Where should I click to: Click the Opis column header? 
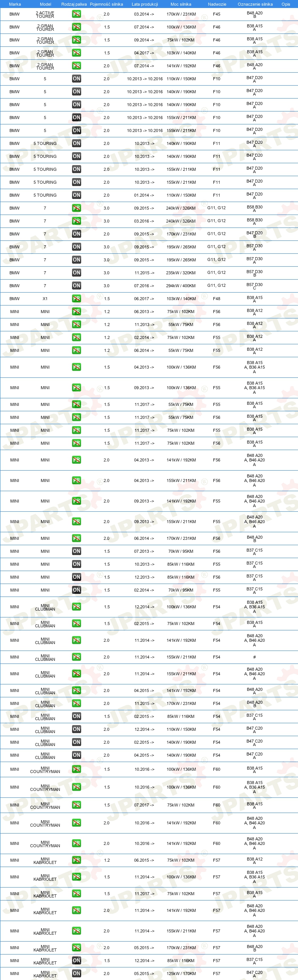[x=286, y=4]
